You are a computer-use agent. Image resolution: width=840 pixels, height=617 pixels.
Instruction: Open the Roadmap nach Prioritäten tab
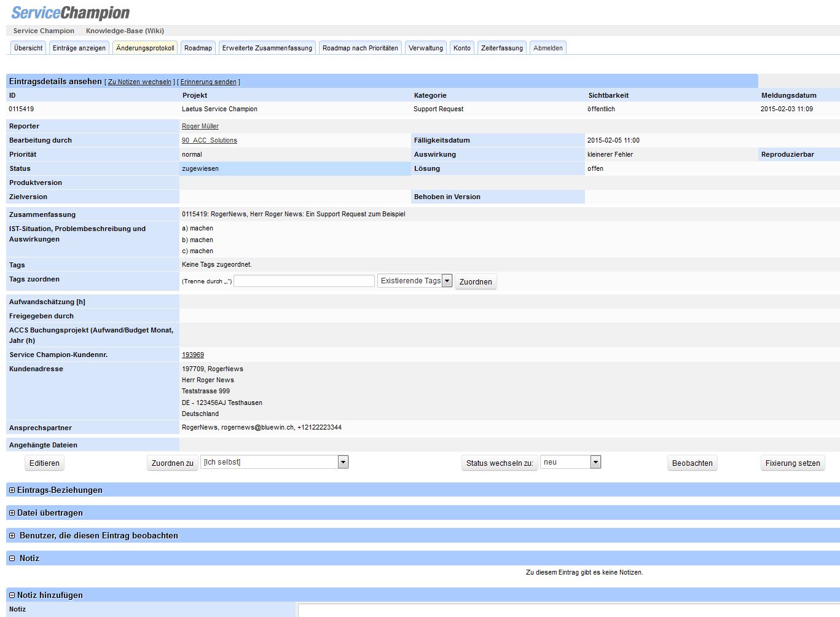pos(360,48)
